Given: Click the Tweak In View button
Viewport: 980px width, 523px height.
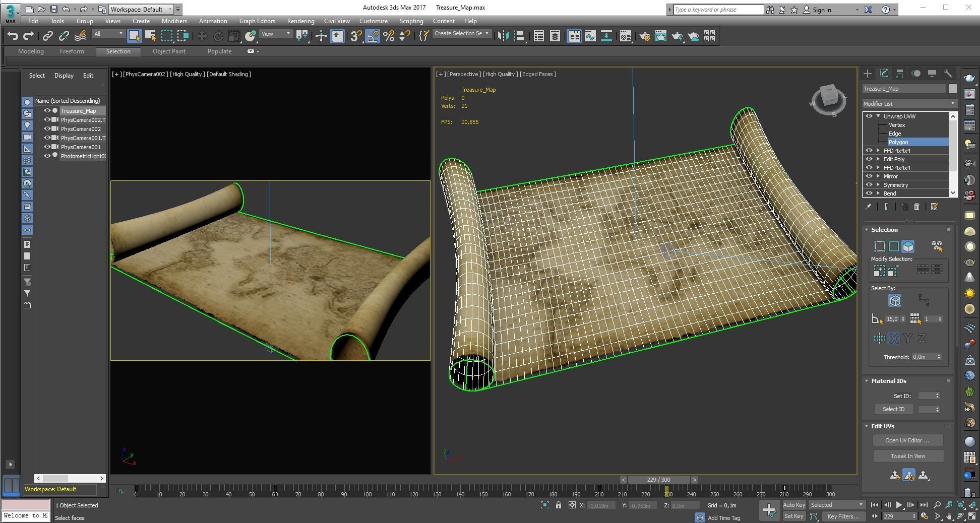Looking at the screenshot, I should (907, 455).
